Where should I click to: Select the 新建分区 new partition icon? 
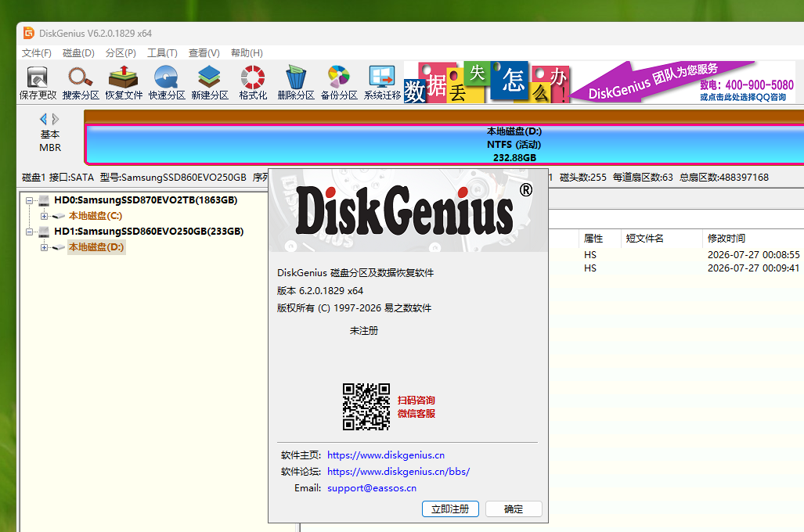210,83
